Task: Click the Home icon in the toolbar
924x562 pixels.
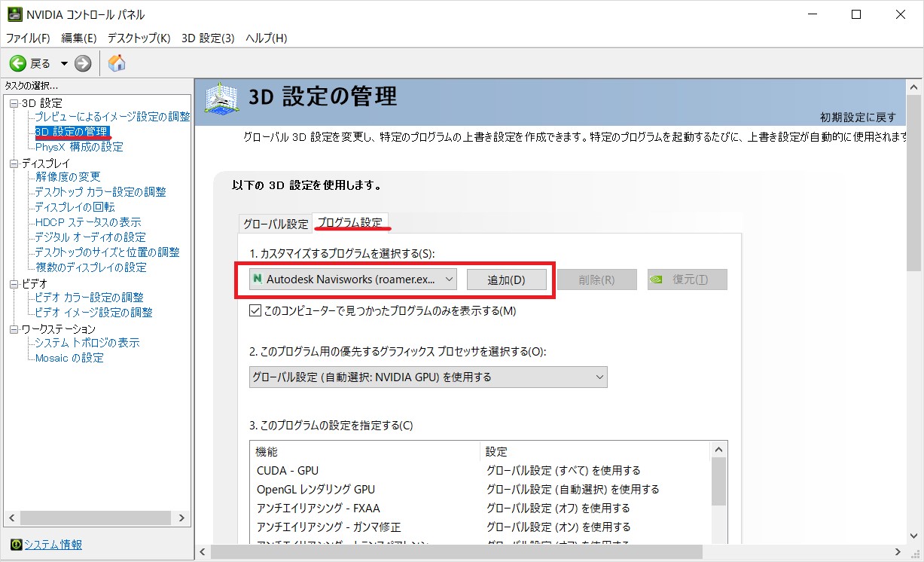Action: pos(117,63)
